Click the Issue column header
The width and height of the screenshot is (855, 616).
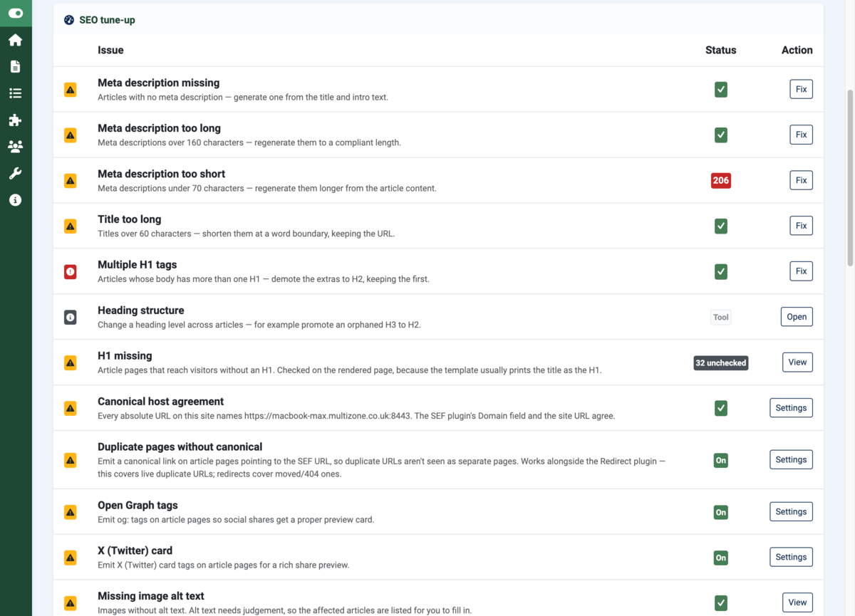click(110, 50)
